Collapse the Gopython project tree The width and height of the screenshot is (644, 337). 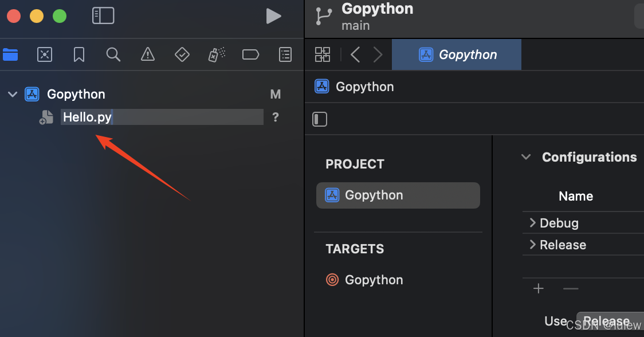[13, 94]
